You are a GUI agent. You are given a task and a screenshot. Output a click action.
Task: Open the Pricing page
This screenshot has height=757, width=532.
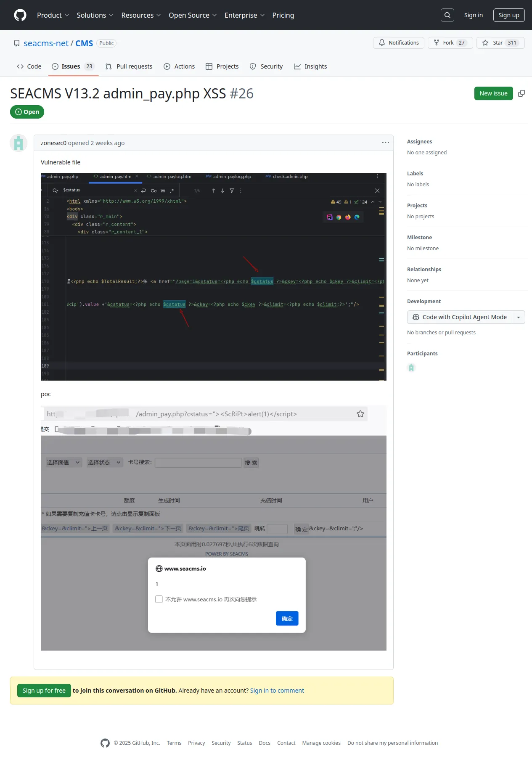point(283,15)
